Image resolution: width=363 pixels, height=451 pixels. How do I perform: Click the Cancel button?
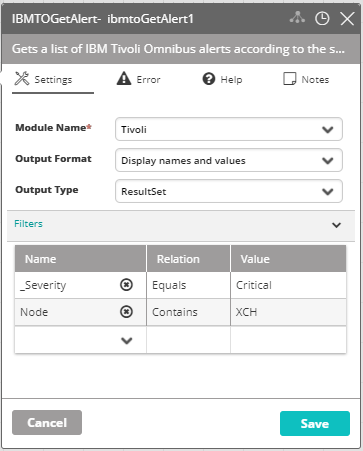(x=47, y=422)
